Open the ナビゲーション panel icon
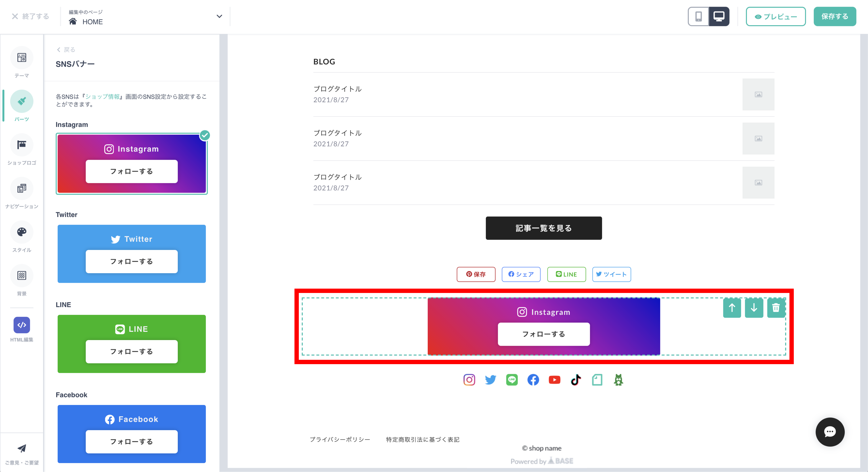This screenshot has height=472, width=868. tap(21, 188)
